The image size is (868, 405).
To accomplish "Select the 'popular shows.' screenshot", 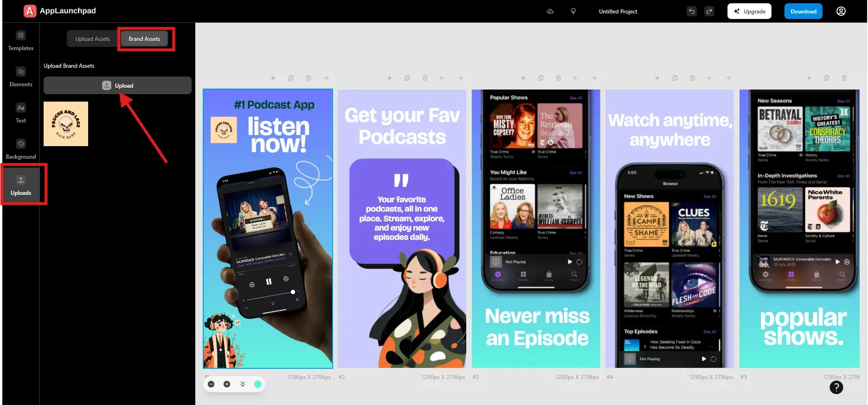I will (x=799, y=229).
